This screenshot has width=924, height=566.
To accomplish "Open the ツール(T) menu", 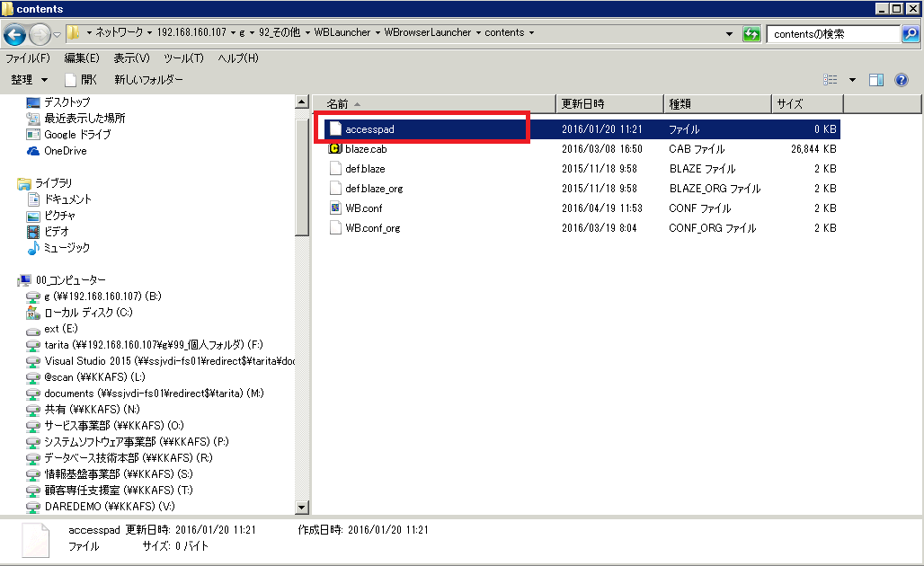I will (183, 58).
